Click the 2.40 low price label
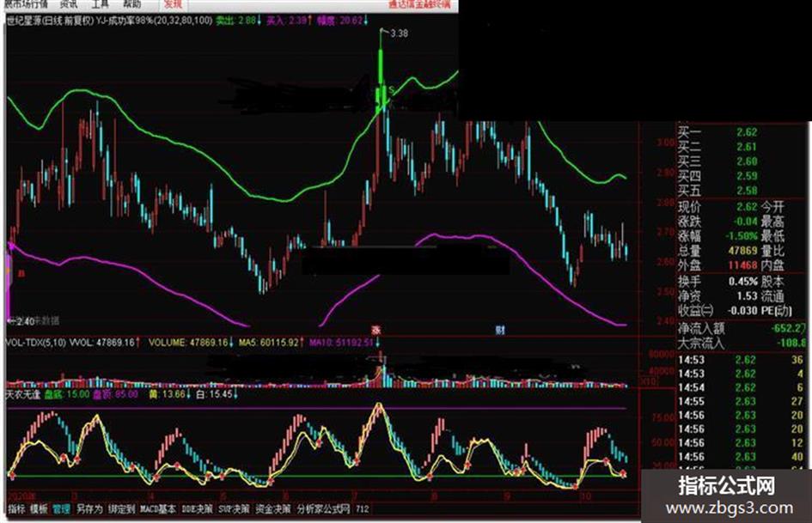This screenshot has height=523, width=812. pyautogui.click(x=24, y=321)
